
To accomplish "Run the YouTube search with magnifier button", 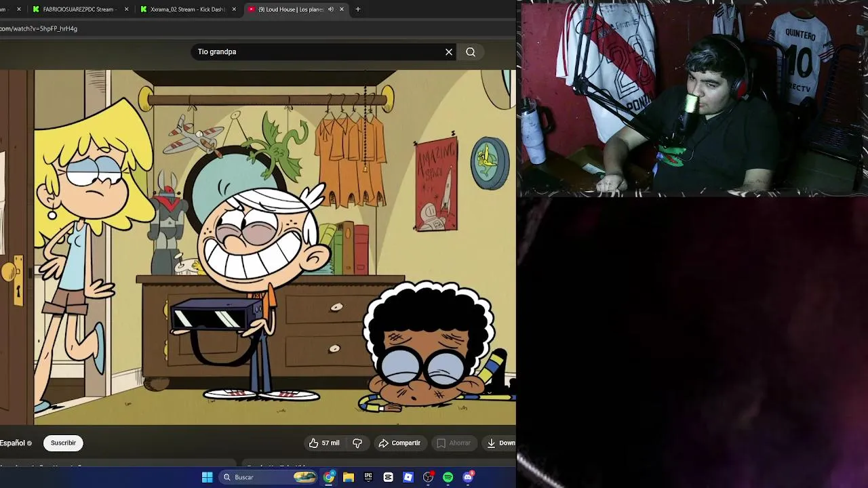I will (x=471, y=52).
